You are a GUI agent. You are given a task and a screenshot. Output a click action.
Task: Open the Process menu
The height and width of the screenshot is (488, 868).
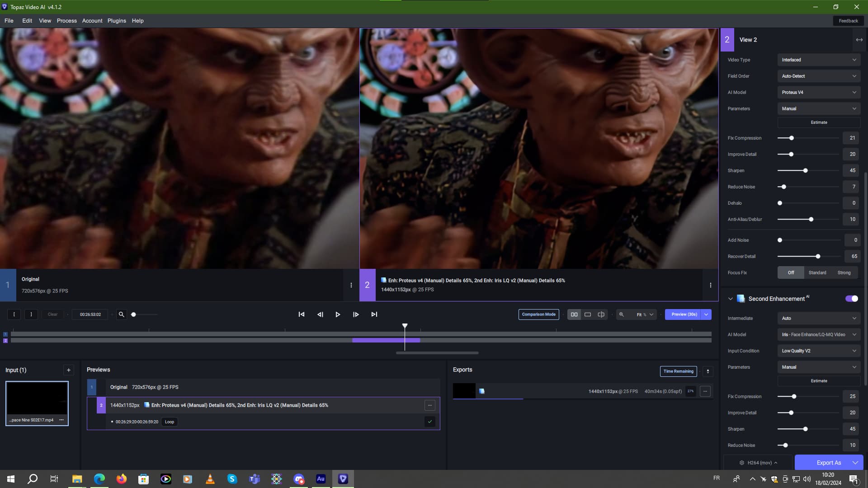pyautogui.click(x=67, y=21)
